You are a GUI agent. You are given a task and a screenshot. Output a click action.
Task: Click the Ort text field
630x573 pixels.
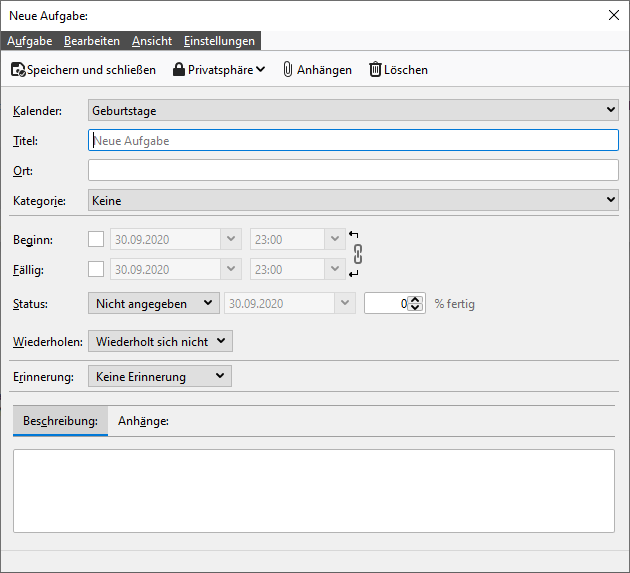pos(353,171)
